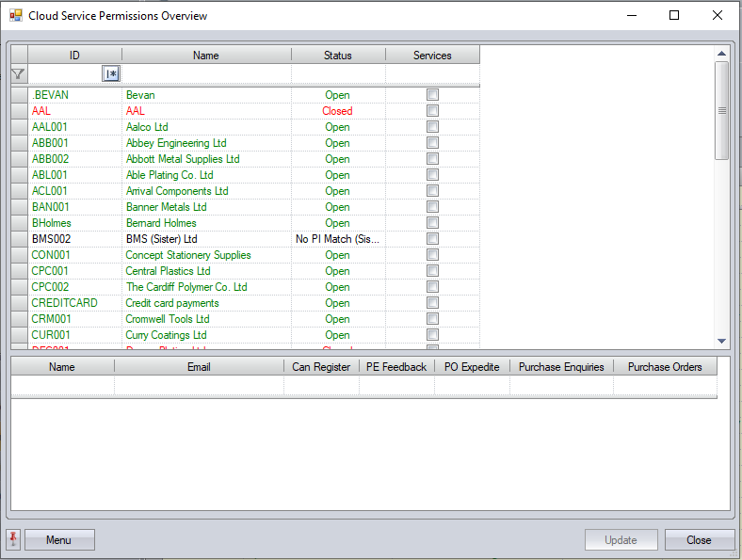Enable Services checkbox for Aalco Ltd
Image resolution: width=742 pixels, height=560 pixels.
click(432, 127)
